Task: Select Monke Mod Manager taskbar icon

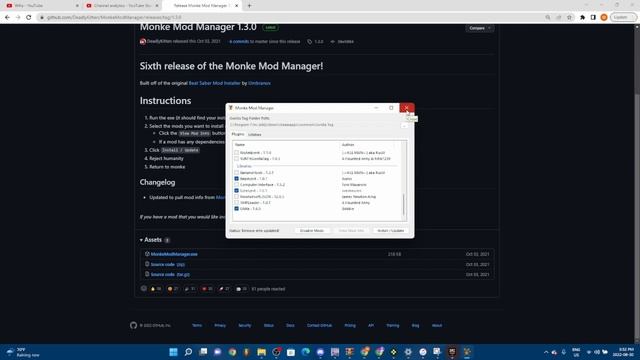Action: tap(467, 352)
